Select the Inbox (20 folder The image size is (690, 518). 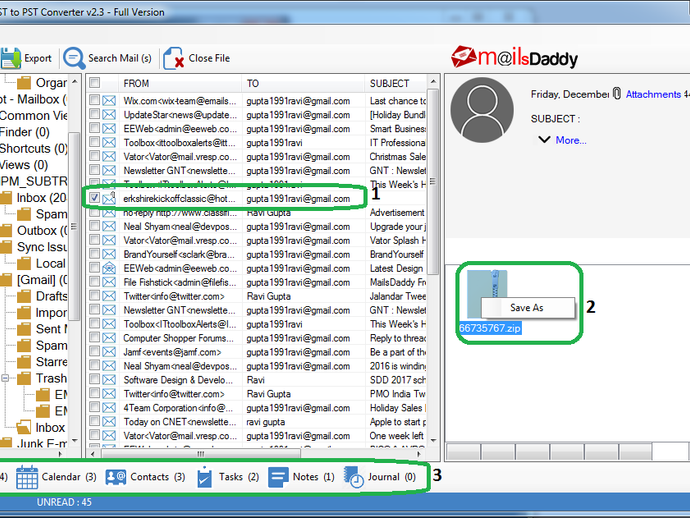click(42, 198)
